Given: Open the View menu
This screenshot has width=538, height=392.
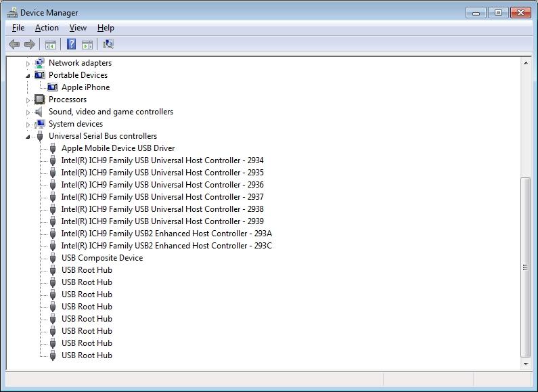Looking at the screenshot, I should 78,28.
